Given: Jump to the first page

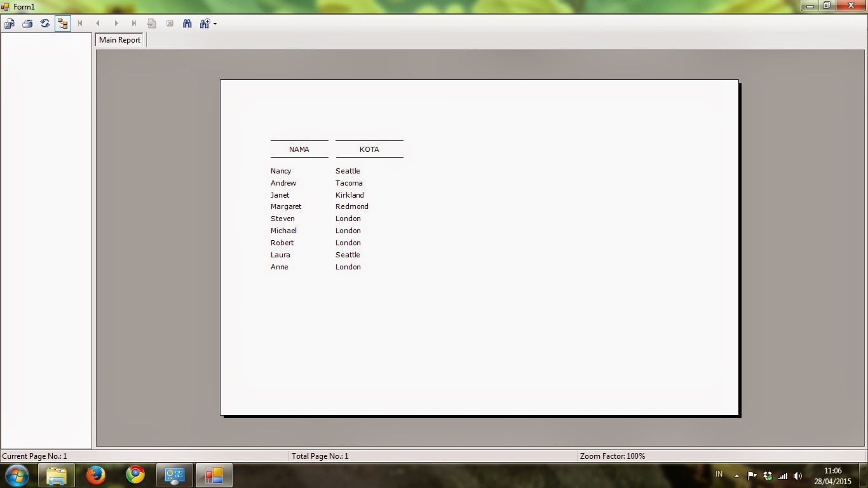Looking at the screenshot, I should click(x=80, y=24).
